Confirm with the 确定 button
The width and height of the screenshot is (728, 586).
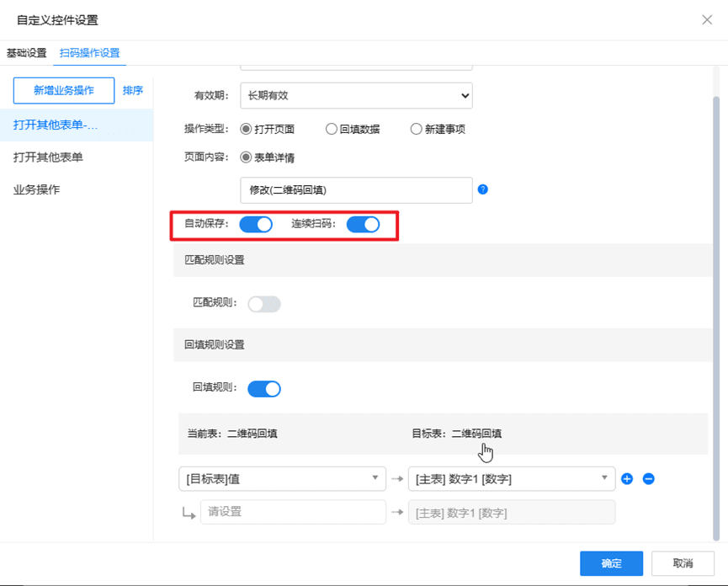pos(611,563)
